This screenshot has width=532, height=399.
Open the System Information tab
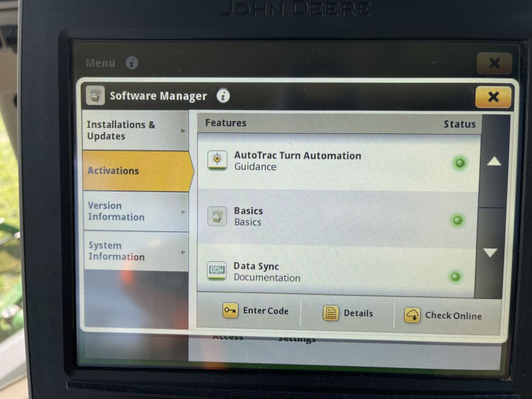pos(136,251)
